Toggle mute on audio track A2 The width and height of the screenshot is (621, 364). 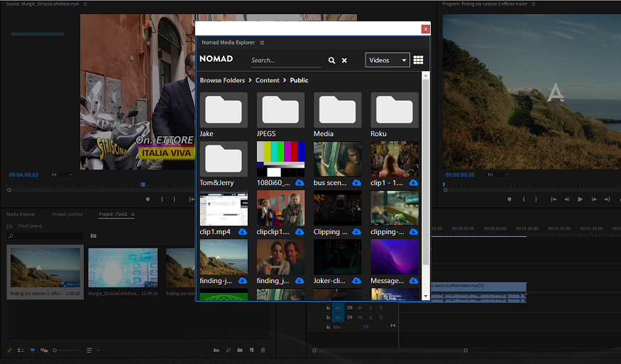[x=360, y=308]
